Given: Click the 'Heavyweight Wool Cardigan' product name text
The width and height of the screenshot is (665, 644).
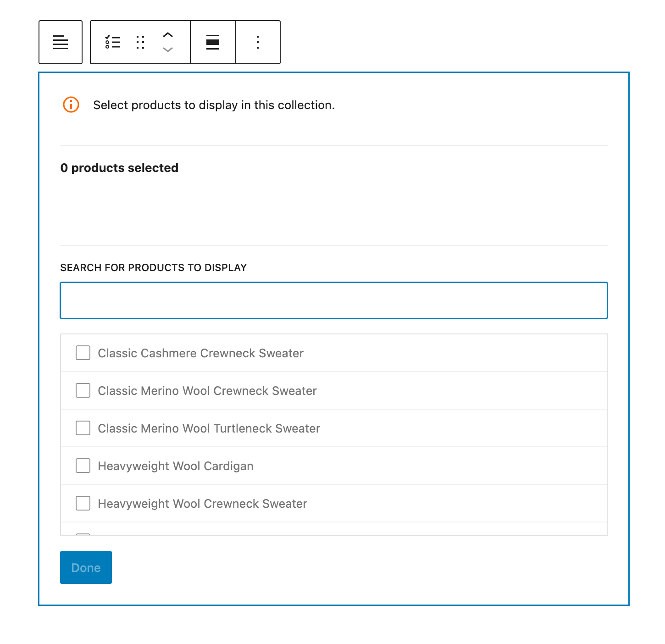Looking at the screenshot, I should click(176, 466).
